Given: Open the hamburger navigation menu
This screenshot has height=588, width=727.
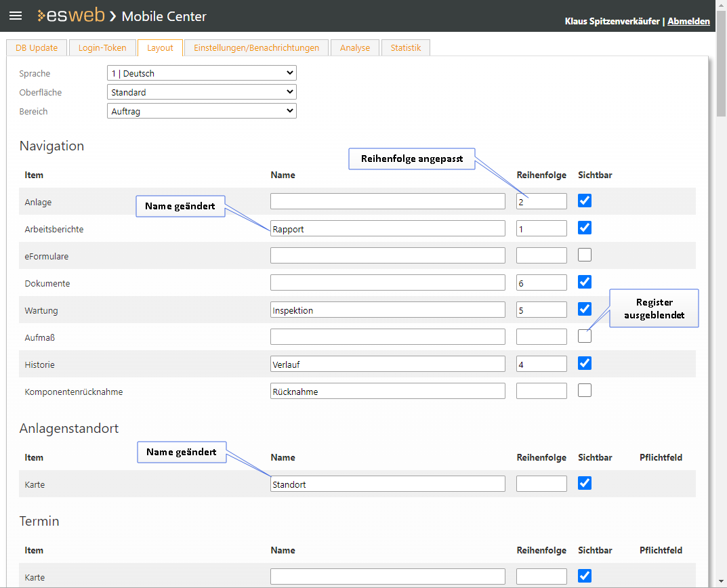Looking at the screenshot, I should point(16,16).
